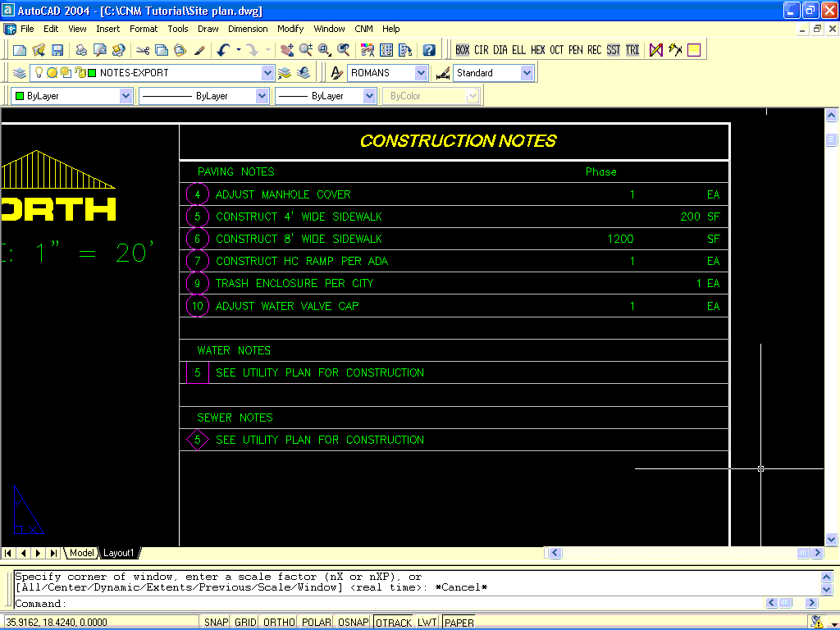Click the Undo arrow icon
Image resolution: width=840 pixels, height=630 pixels.
pos(223,50)
